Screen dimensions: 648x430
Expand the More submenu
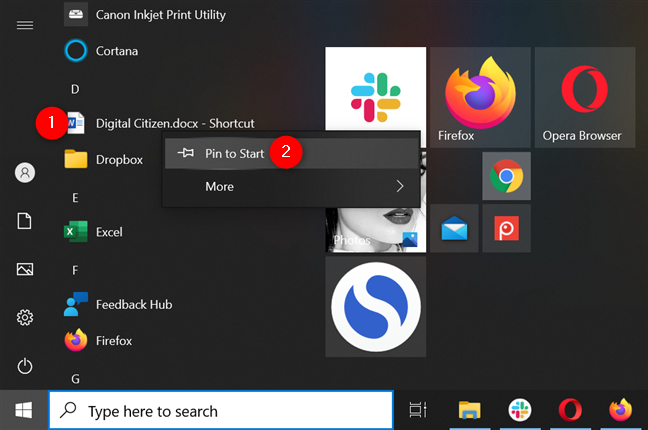coord(292,186)
